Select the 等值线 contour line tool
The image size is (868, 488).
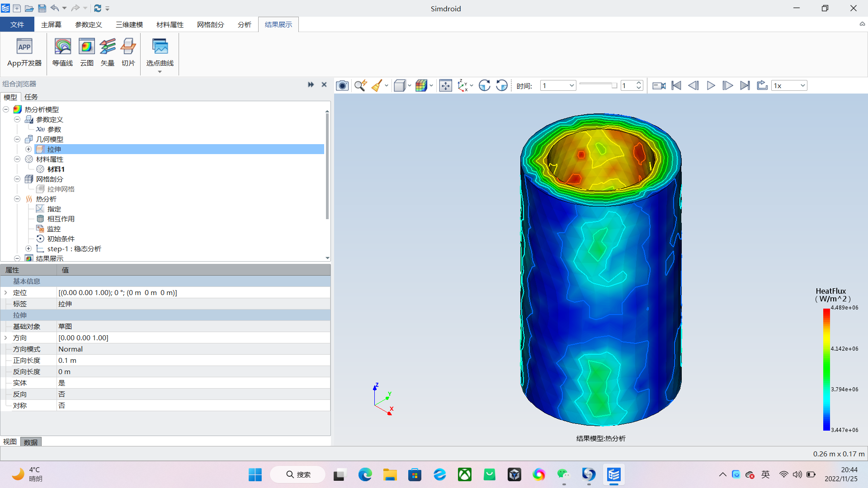[x=62, y=52]
